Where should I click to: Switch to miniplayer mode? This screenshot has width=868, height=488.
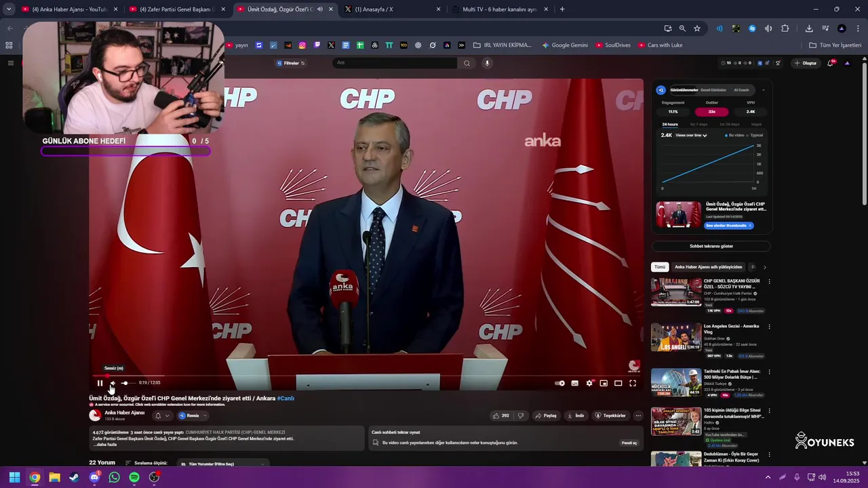tap(604, 383)
